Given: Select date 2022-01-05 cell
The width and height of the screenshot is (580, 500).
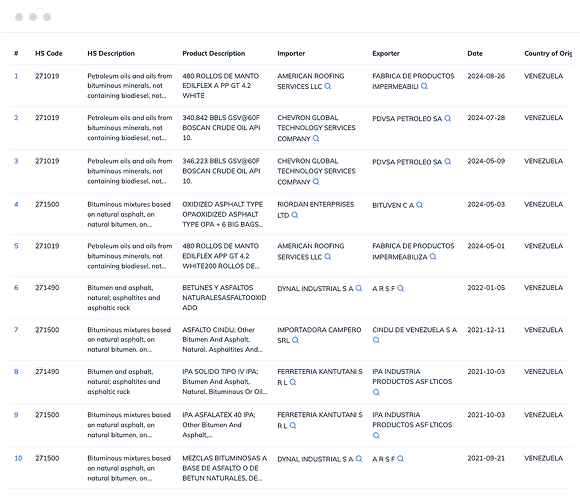Looking at the screenshot, I should click(486, 287).
